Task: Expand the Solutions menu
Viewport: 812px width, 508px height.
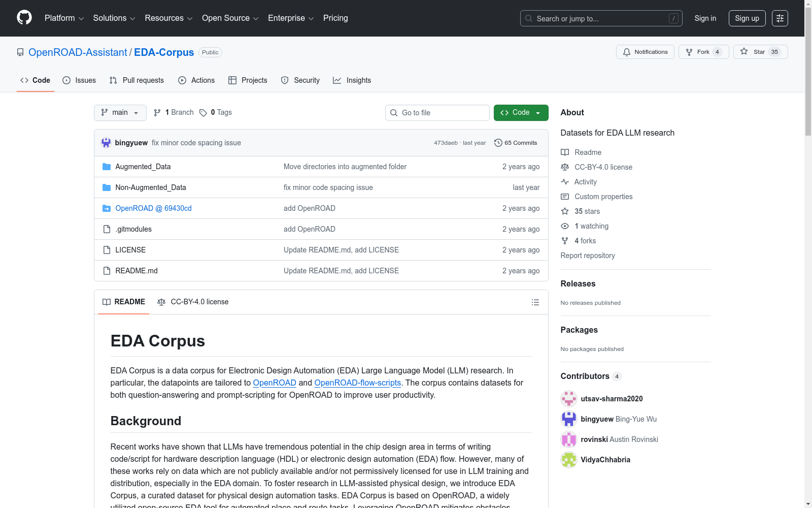Action: (114, 18)
